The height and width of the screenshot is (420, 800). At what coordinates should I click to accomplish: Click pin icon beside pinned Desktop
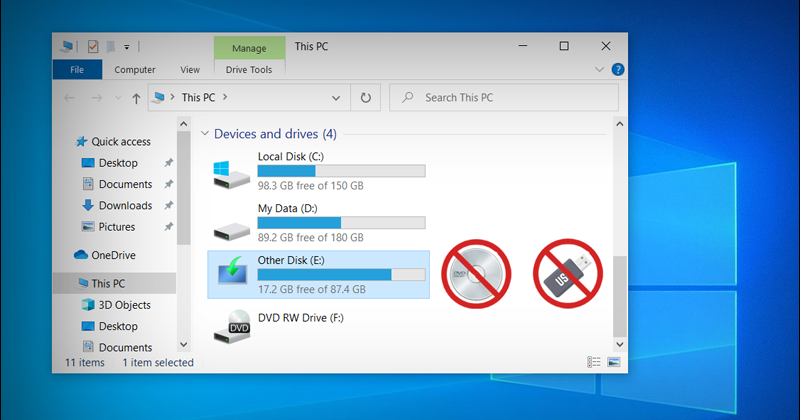tap(168, 163)
